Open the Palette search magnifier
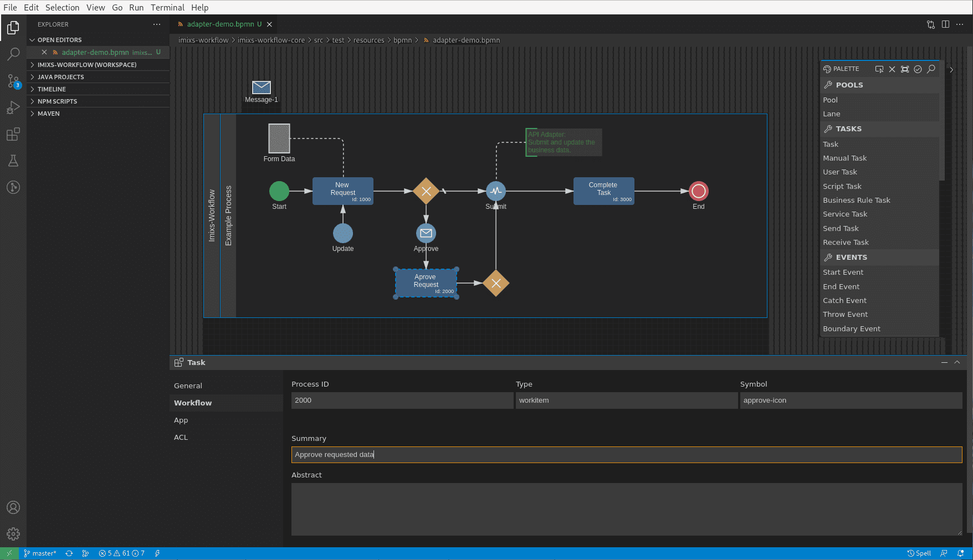Image resolution: width=973 pixels, height=560 pixels. click(931, 69)
